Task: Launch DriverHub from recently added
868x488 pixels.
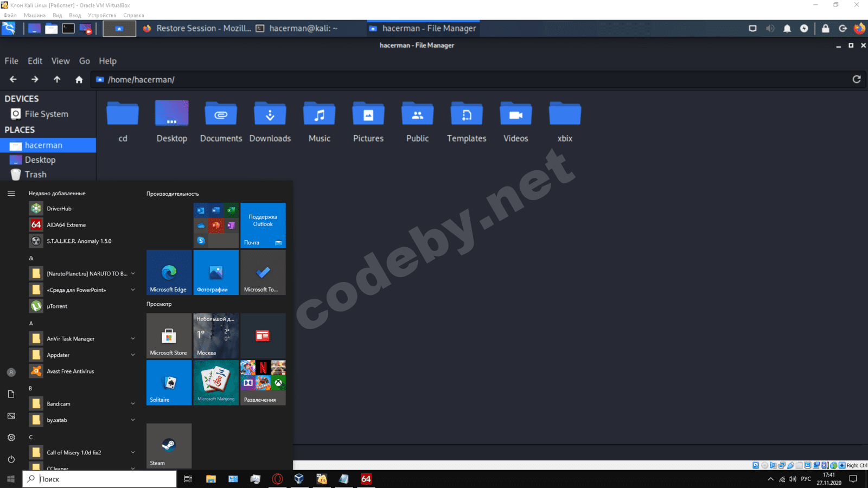Action: (81, 209)
